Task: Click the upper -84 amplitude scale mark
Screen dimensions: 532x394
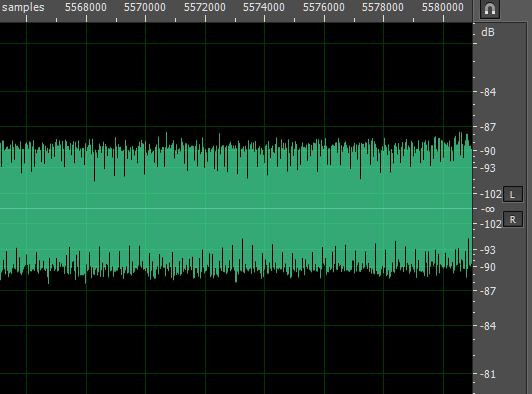Action: tap(488, 92)
